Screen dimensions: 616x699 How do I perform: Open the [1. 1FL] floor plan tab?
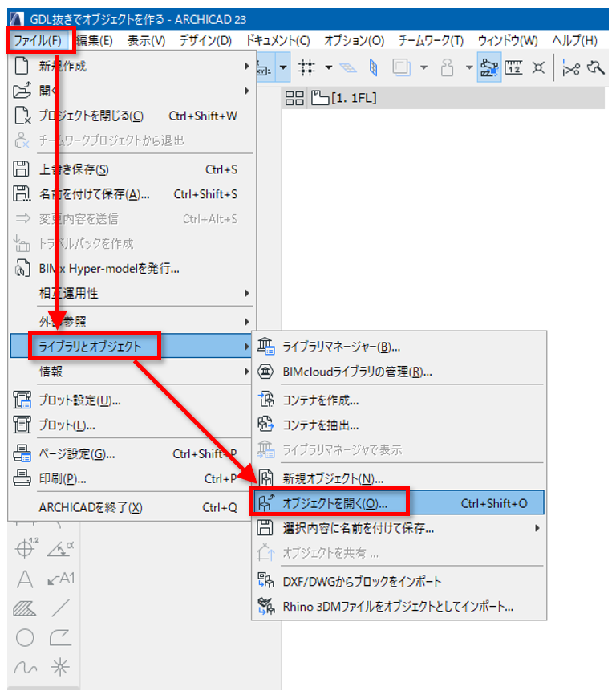point(344,98)
